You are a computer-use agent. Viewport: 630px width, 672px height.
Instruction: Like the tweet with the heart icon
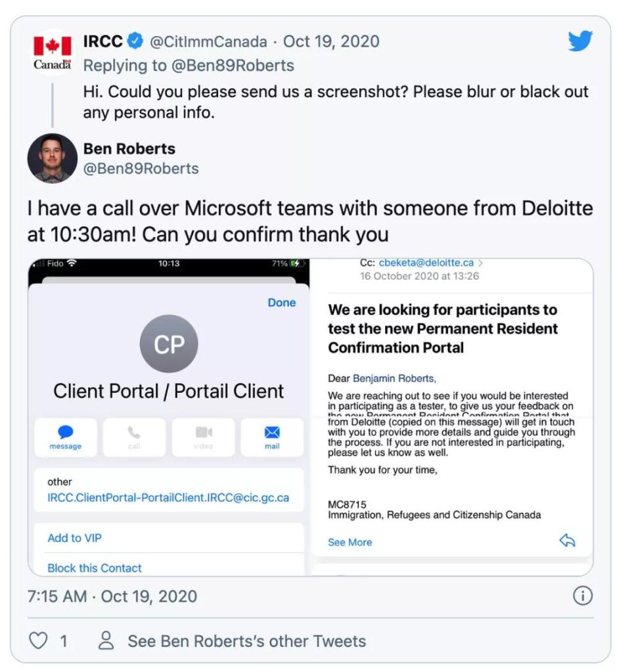[x=39, y=640]
